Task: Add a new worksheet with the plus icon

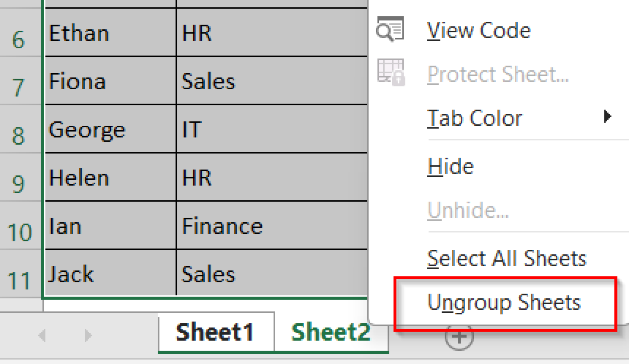Action: (459, 336)
